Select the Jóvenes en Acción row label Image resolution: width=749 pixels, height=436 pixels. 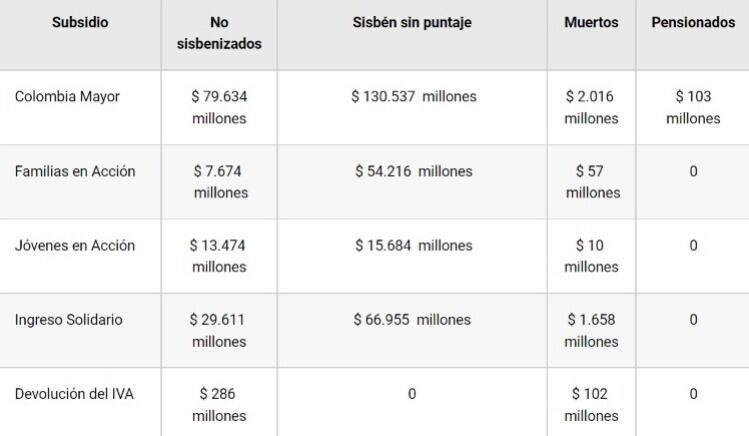75,245
